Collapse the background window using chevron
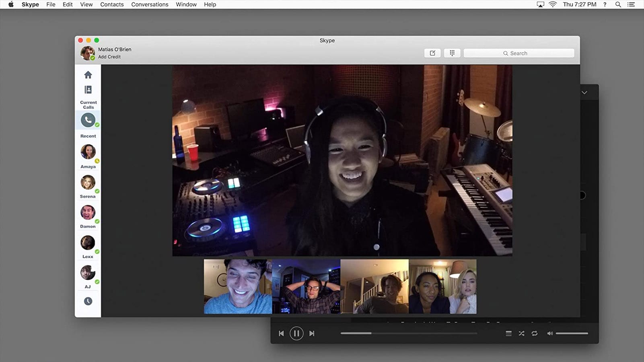 point(584,93)
